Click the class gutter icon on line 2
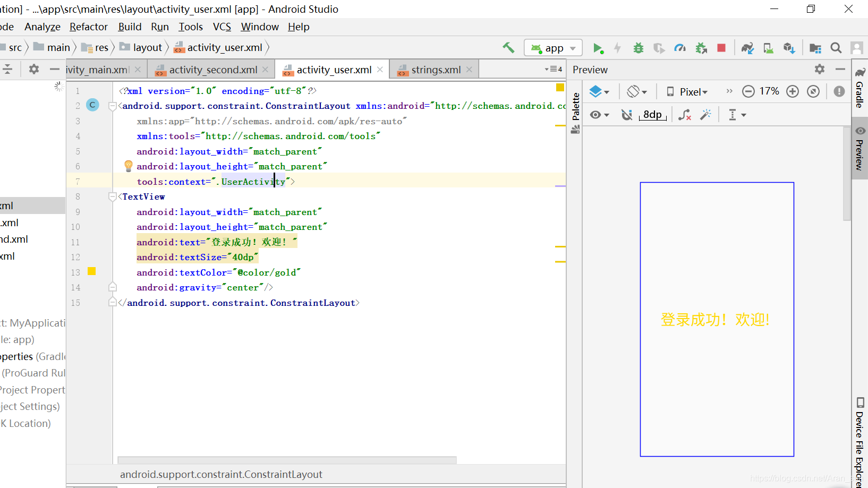 [92, 105]
